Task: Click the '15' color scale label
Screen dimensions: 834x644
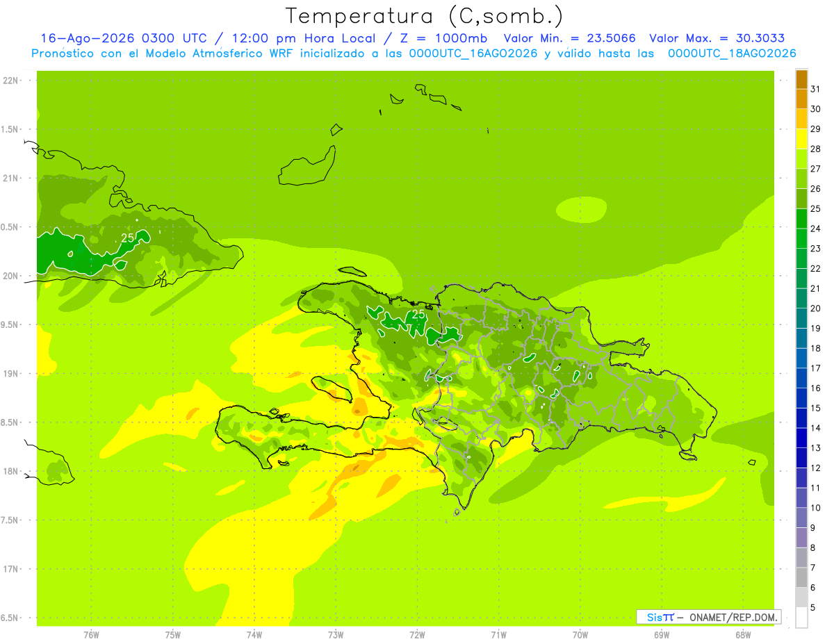Action: click(x=815, y=408)
